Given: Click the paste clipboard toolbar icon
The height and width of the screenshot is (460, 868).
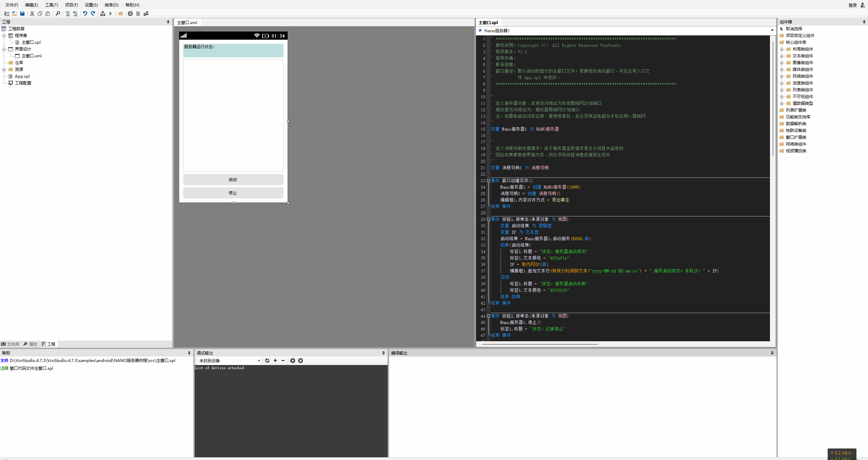Looking at the screenshot, I should point(48,14).
